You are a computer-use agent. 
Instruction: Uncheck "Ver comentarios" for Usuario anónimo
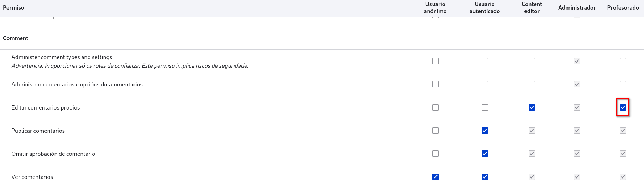435,177
